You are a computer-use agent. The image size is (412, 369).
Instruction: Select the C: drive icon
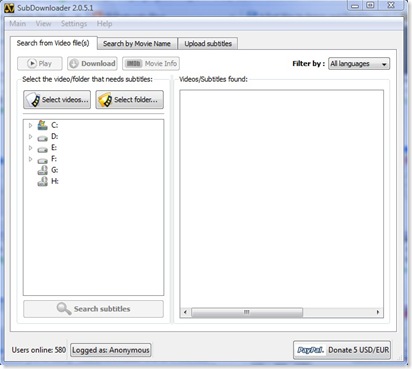43,125
